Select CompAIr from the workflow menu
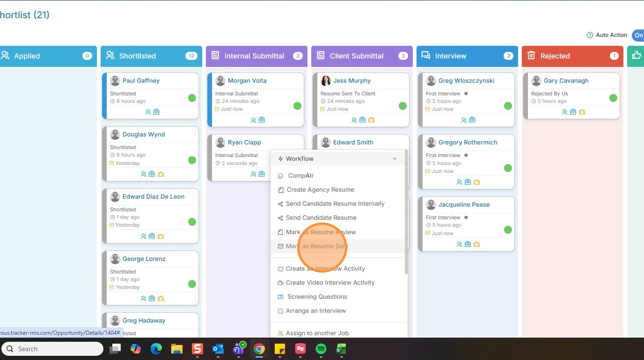The width and height of the screenshot is (644, 360). [x=301, y=176]
